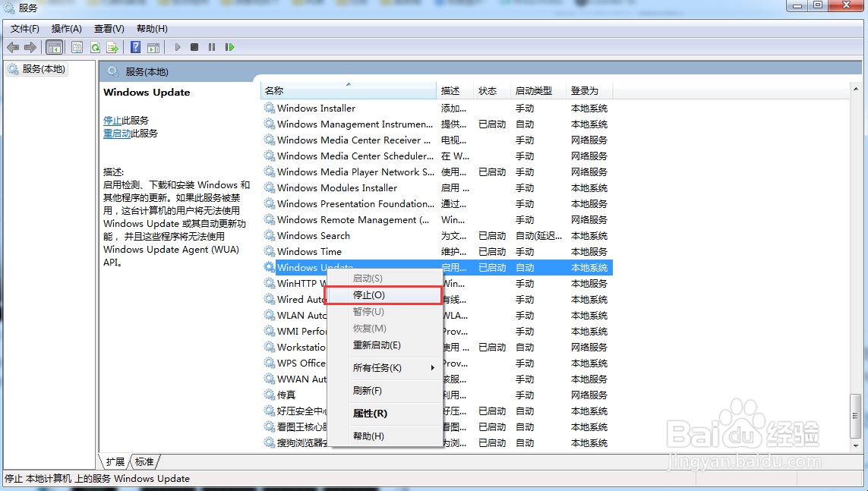Select Windows Media Center Receiver row
The image size is (868, 491).
click(x=437, y=140)
